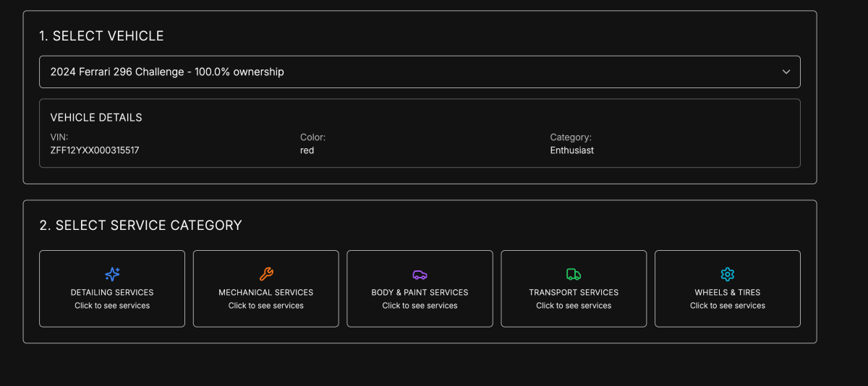Click the DETAILING SERVICES card label
This screenshot has width=868, height=386.
[x=112, y=293]
